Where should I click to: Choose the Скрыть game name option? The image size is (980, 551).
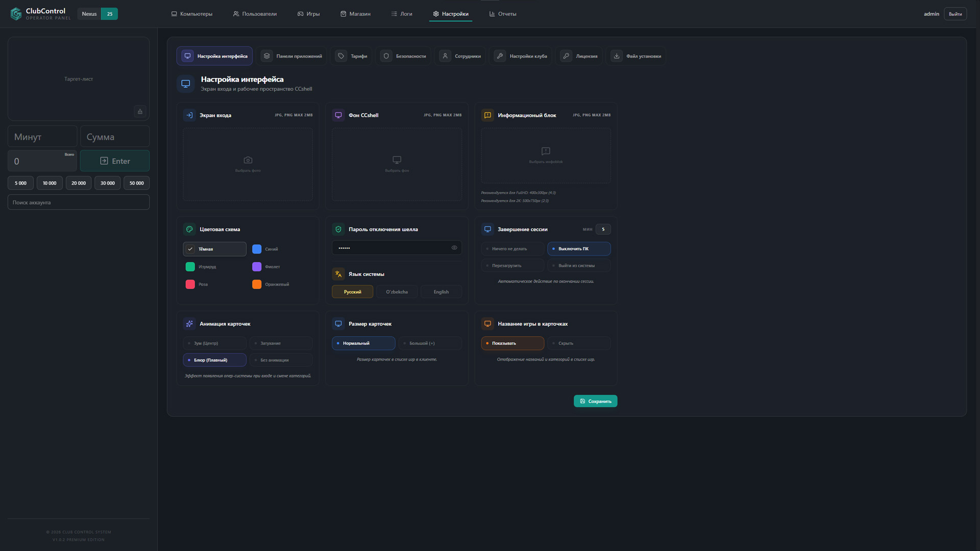[x=579, y=343]
